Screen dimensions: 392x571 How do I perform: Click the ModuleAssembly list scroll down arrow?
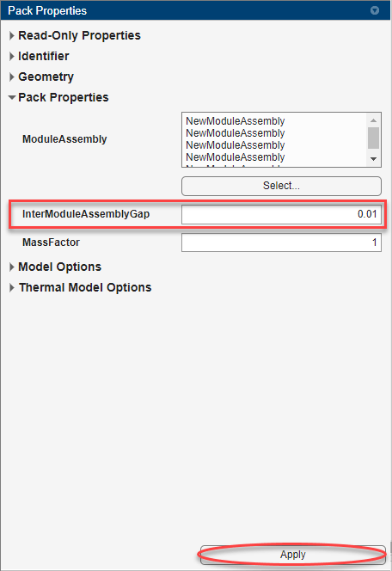tap(373, 159)
